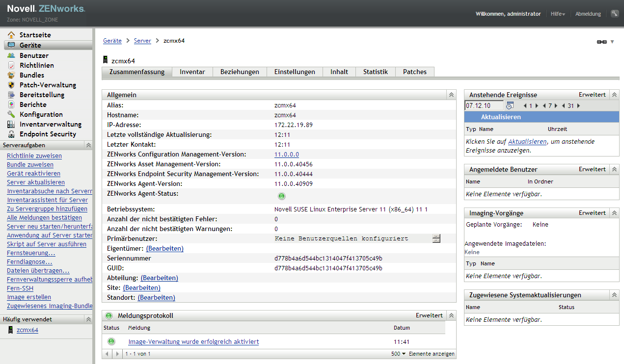Click the Bundles box icon
The height and width of the screenshot is (364, 624).
11,75
